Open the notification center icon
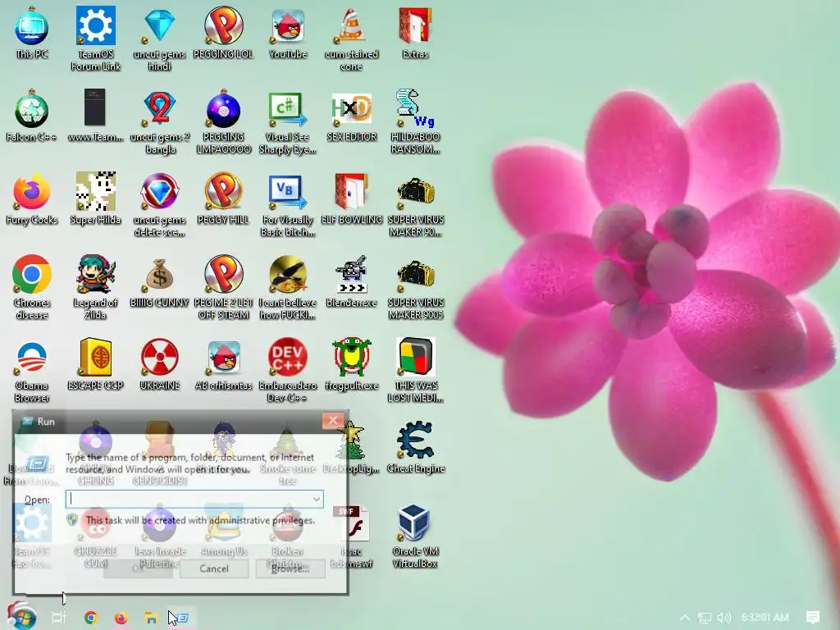Image resolution: width=840 pixels, height=630 pixels. [x=813, y=618]
